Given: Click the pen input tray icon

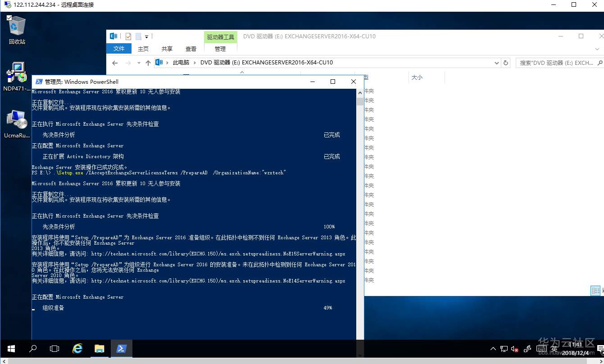Looking at the screenshot, I should [x=528, y=349].
